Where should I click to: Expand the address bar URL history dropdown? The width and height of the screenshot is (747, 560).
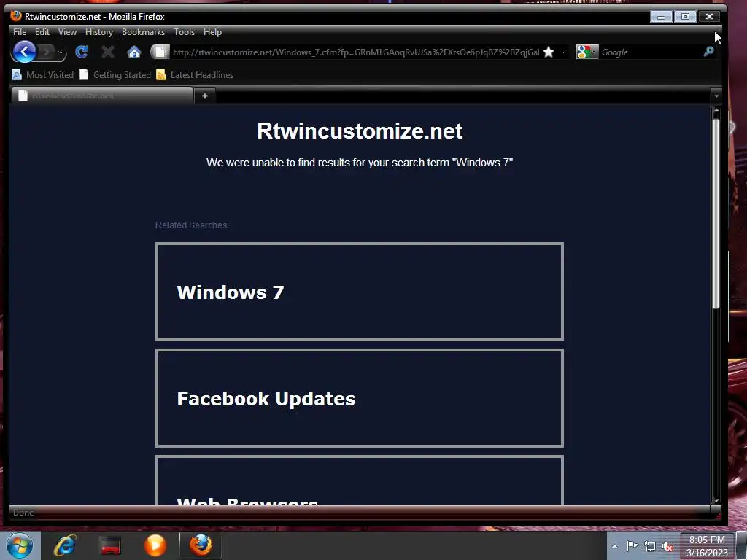coord(563,52)
